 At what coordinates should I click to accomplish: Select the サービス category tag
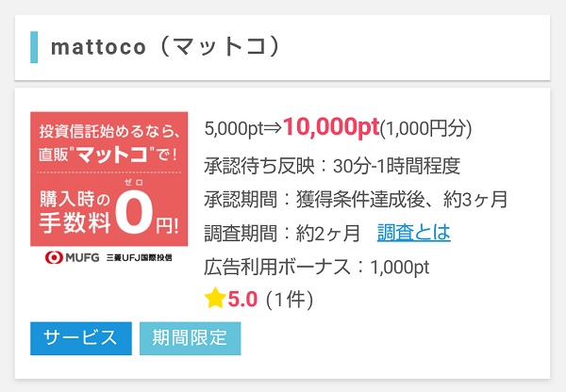[80, 338]
